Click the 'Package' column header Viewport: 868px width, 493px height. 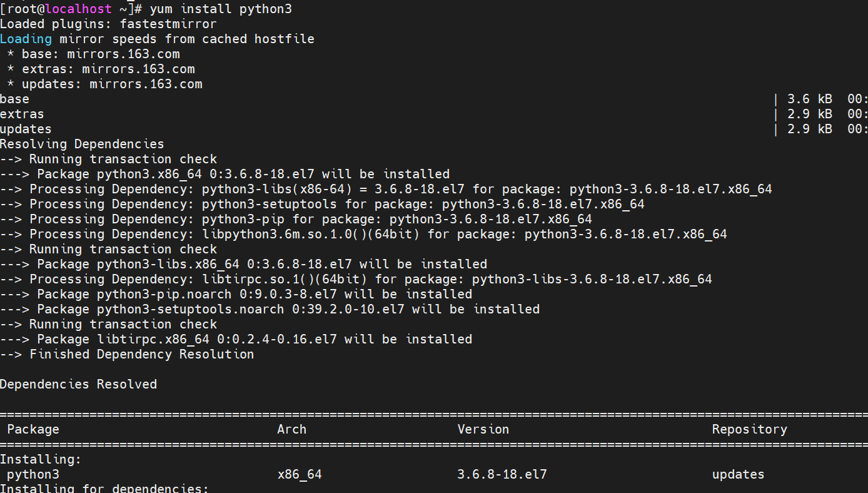[33, 429]
